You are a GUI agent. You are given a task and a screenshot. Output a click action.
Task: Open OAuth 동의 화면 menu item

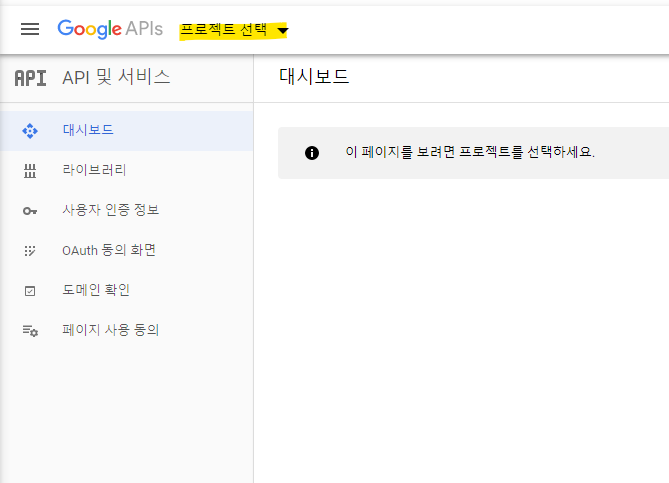tap(127, 250)
